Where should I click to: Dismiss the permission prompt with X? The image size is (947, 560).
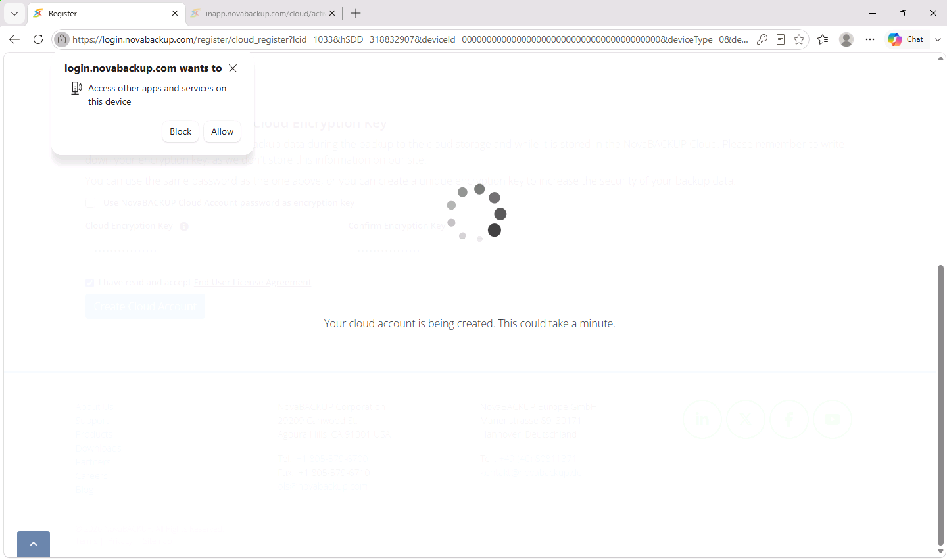coord(233,68)
